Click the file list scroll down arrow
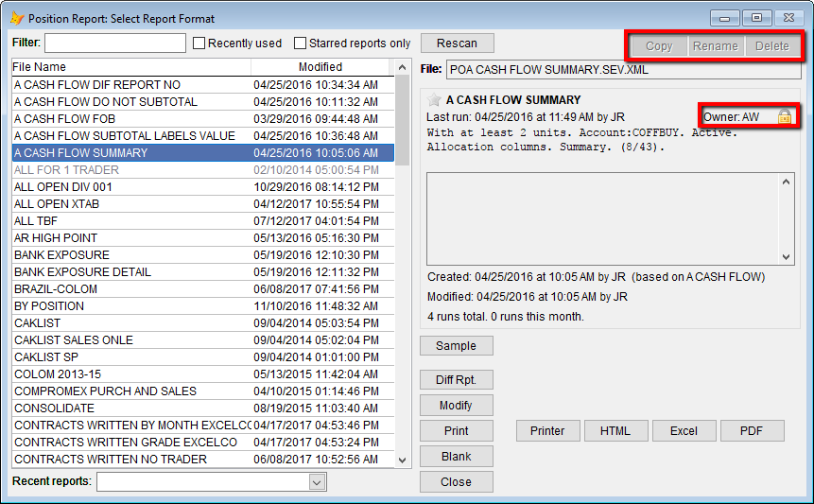Image resolution: width=814 pixels, height=504 pixels. [x=402, y=460]
